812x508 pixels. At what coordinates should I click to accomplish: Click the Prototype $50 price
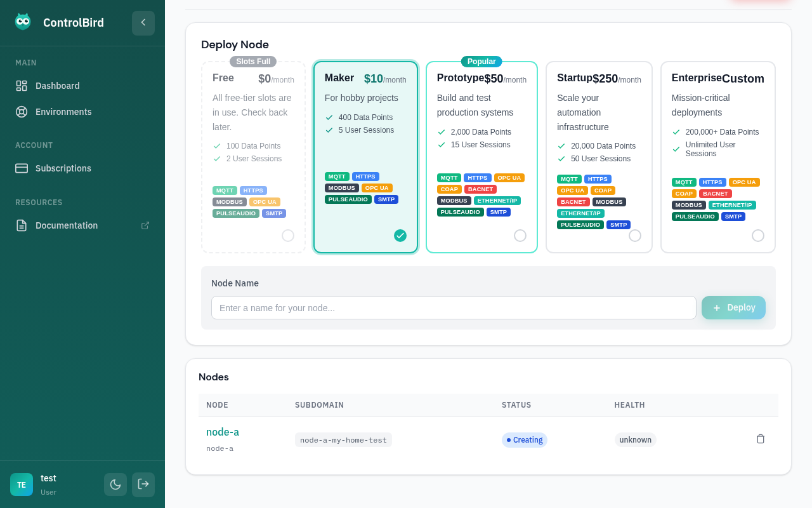pyautogui.click(x=494, y=79)
